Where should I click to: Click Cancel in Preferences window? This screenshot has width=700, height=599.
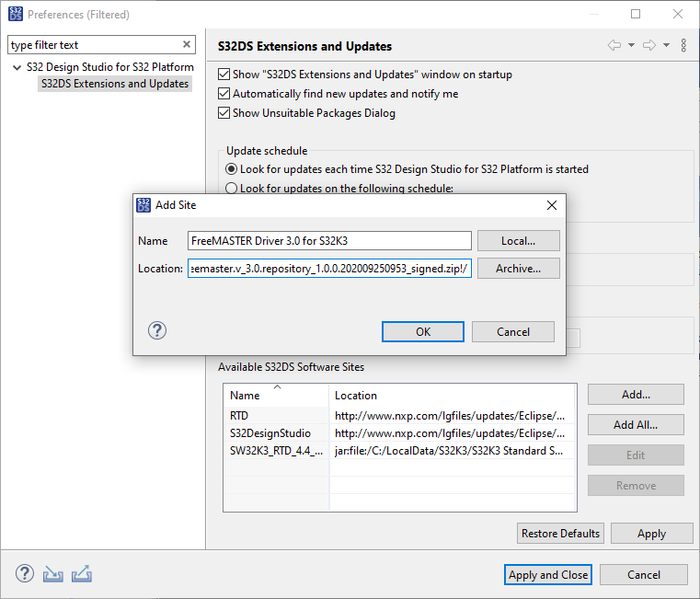pos(643,575)
